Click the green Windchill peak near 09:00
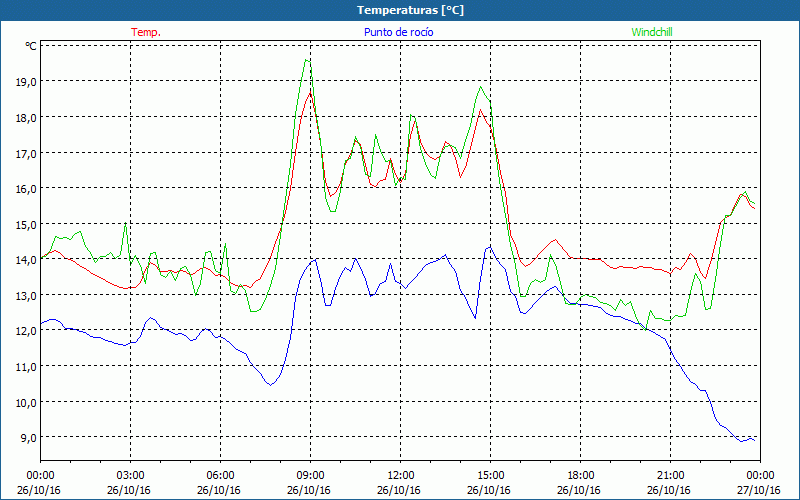 click(x=306, y=60)
